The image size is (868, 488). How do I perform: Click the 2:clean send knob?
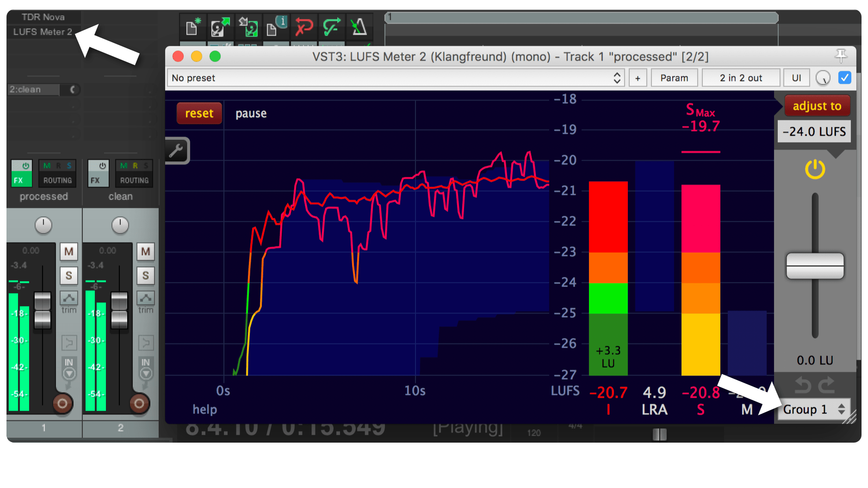tap(72, 89)
